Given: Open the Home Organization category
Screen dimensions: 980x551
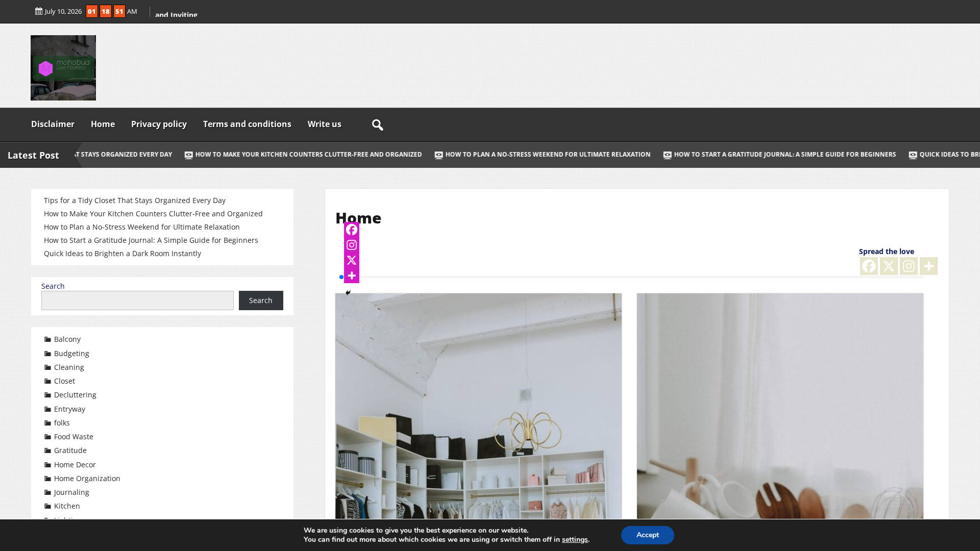Looking at the screenshot, I should pos(87,479).
